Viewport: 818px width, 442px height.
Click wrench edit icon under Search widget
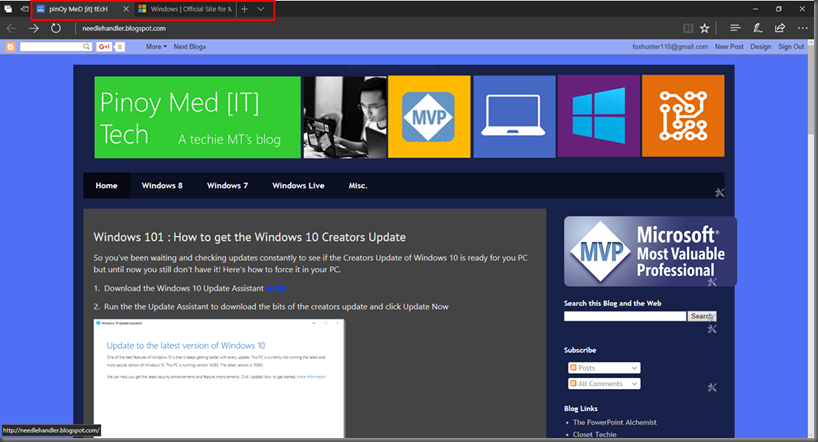pyautogui.click(x=712, y=329)
